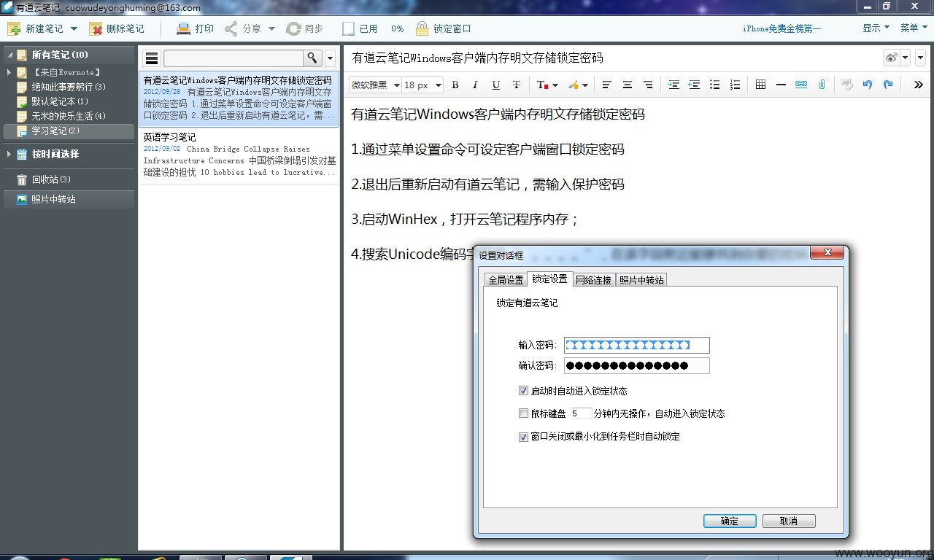Toggle italic formatting
Image resolution: width=934 pixels, height=560 pixels.
point(475,85)
